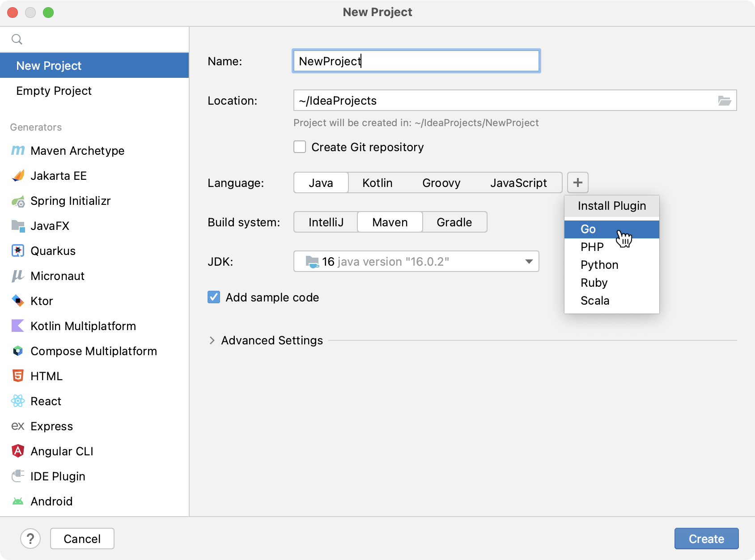Image resolution: width=755 pixels, height=560 pixels.
Task: Pick Go from Install Plugin menu
Action: pos(611,229)
